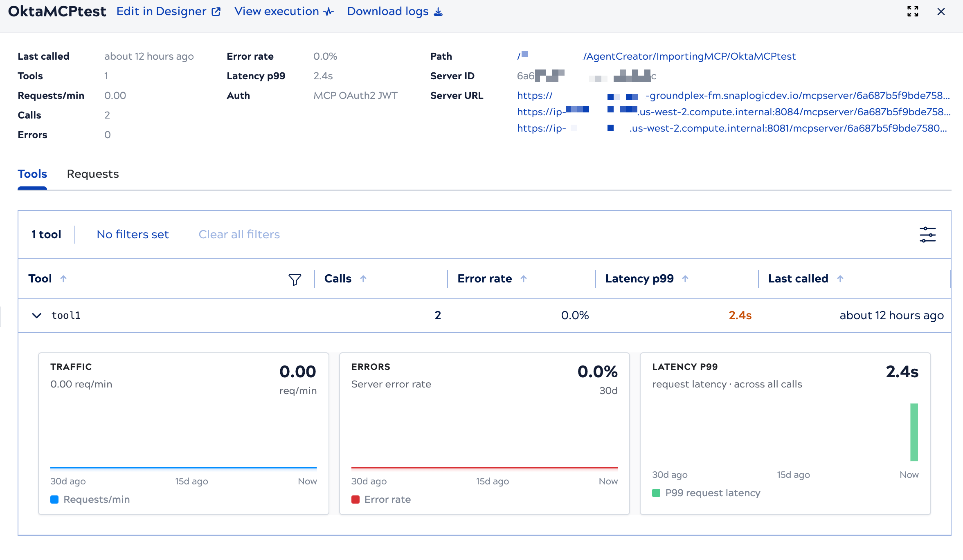This screenshot has height=560, width=963.
Task: Click the Errors chart red line
Action: [x=484, y=468]
